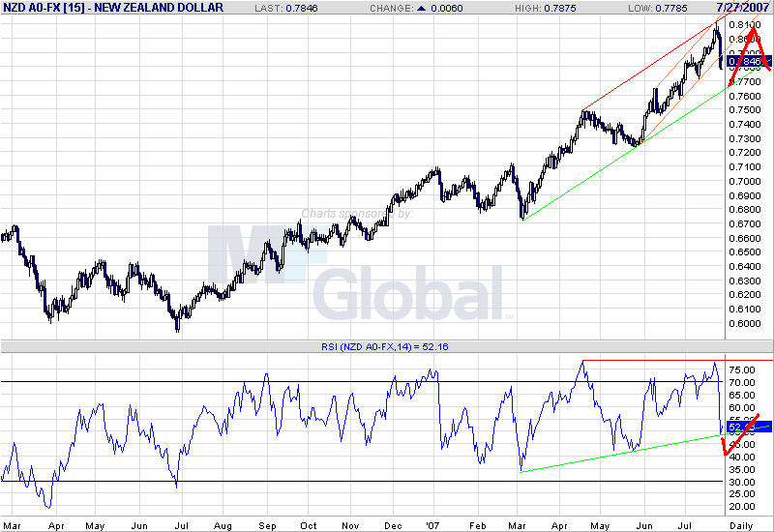Screen dimensions: 774x532
Task: Click the chart title 'NZD A0-FX [15] - NEW ZEALAND DOLLAR'
Action: [x=113, y=8]
